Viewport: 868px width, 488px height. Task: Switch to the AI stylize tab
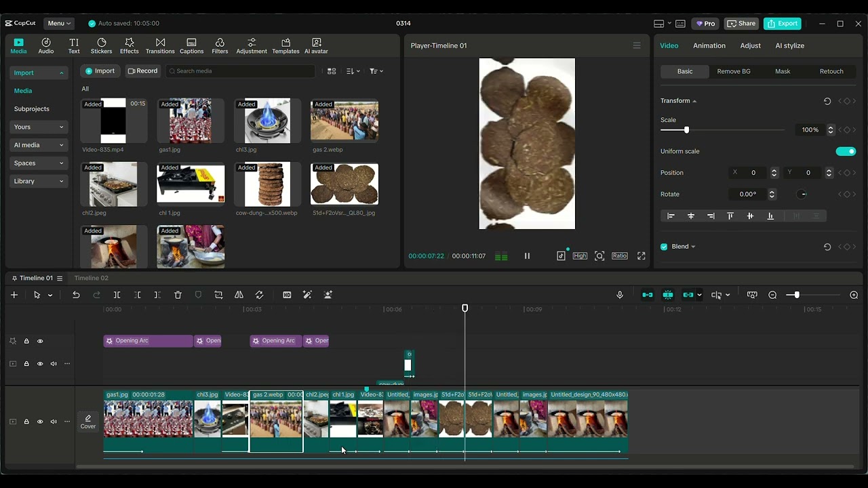pos(789,45)
